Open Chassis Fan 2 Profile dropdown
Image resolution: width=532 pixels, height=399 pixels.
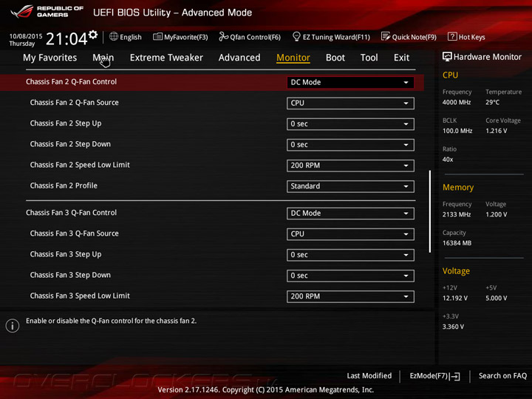350,186
